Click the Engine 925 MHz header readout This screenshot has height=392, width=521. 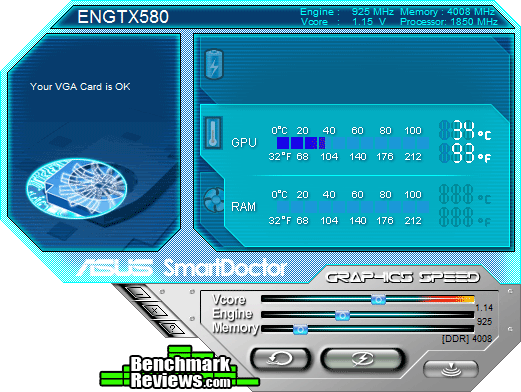coord(347,12)
